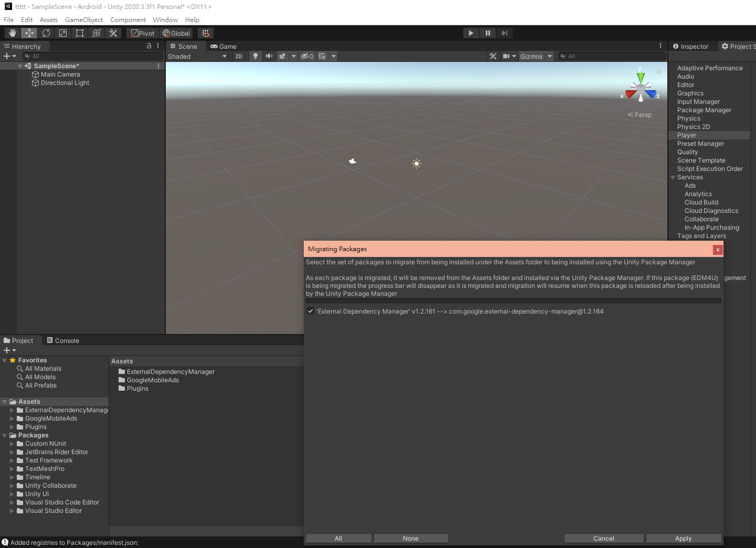Screen dimensions: 756x548
Task: Start Play mode
Action: [471, 33]
